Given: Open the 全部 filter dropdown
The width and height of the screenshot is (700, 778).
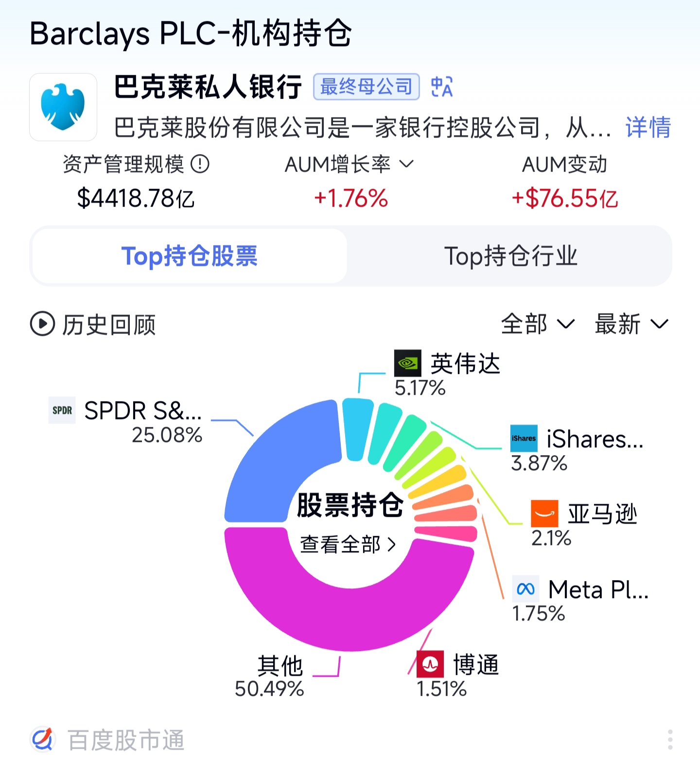Looking at the screenshot, I should (538, 324).
